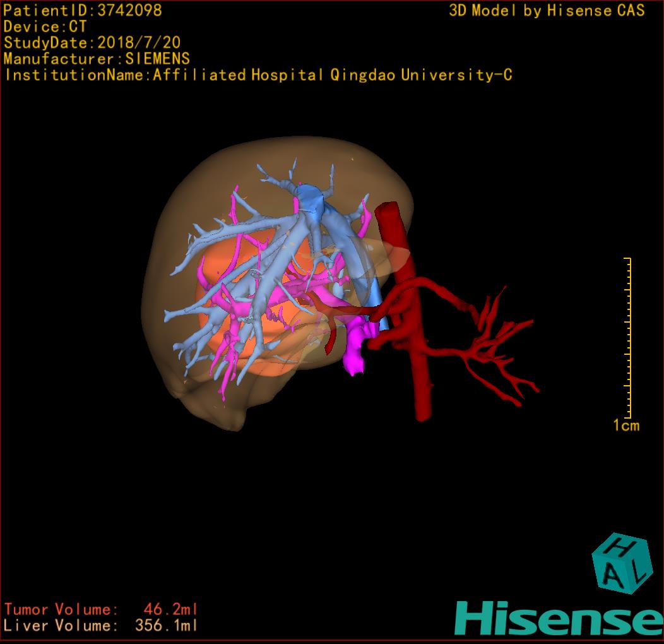The height and width of the screenshot is (644, 664).
Task: Click the L face of the orientation cube
Action: point(637,571)
